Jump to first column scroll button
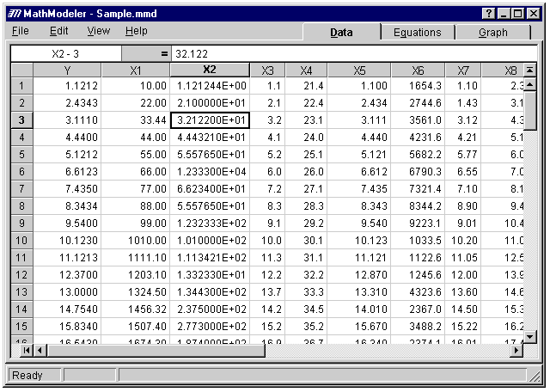Image resolution: width=550 pixels, height=392 pixels. coord(27,350)
